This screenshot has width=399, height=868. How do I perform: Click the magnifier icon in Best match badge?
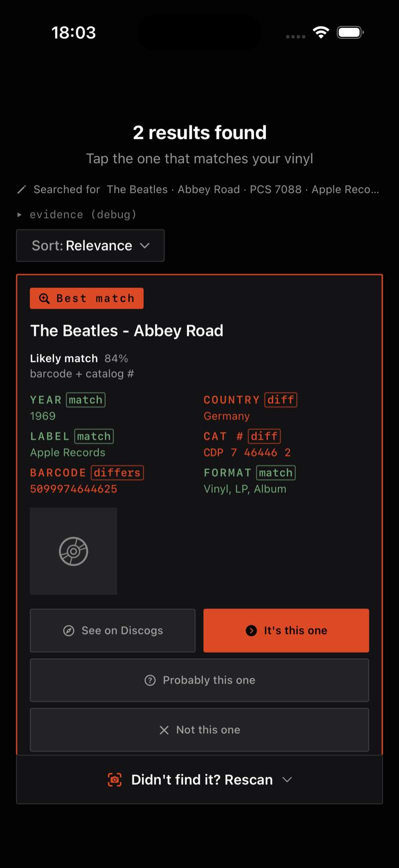[44, 298]
